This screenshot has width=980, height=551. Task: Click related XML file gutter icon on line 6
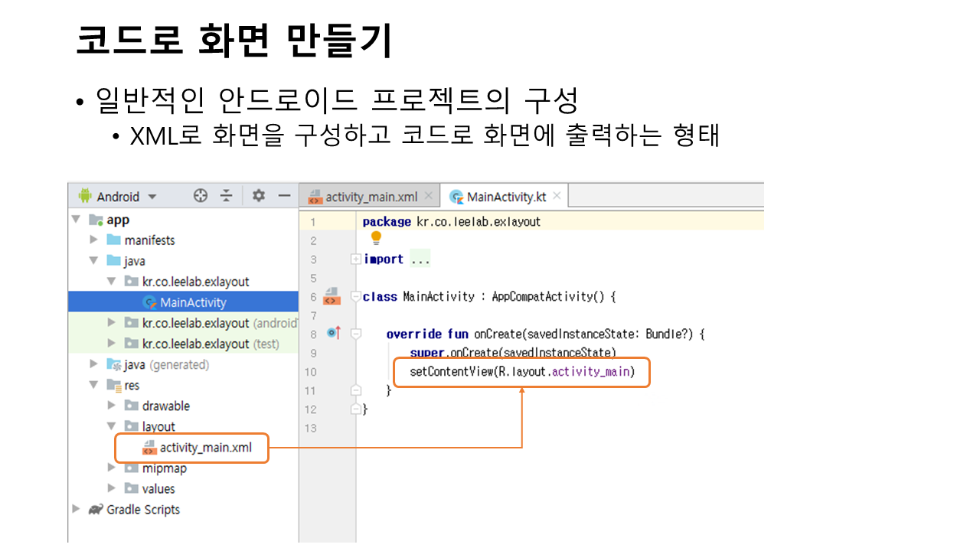coord(332,296)
